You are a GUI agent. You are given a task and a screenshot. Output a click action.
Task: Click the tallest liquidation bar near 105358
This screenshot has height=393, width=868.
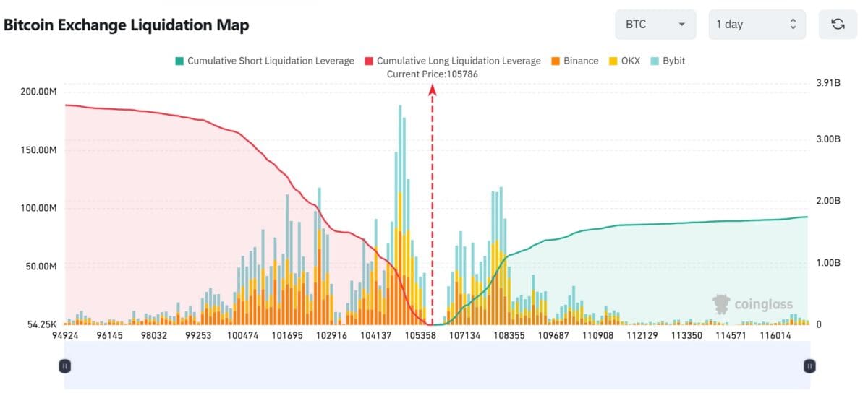[x=400, y=215]
